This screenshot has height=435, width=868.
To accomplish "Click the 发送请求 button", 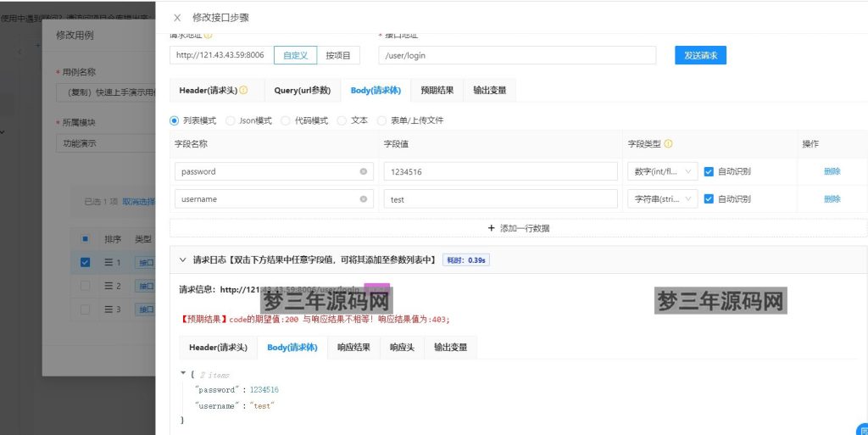I will tap(700, 55).
